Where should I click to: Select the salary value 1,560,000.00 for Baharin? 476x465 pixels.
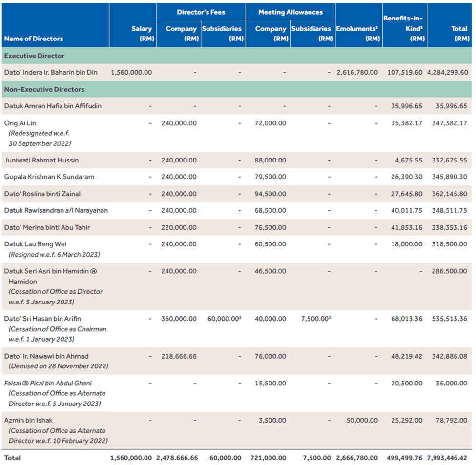coord(131,72)
